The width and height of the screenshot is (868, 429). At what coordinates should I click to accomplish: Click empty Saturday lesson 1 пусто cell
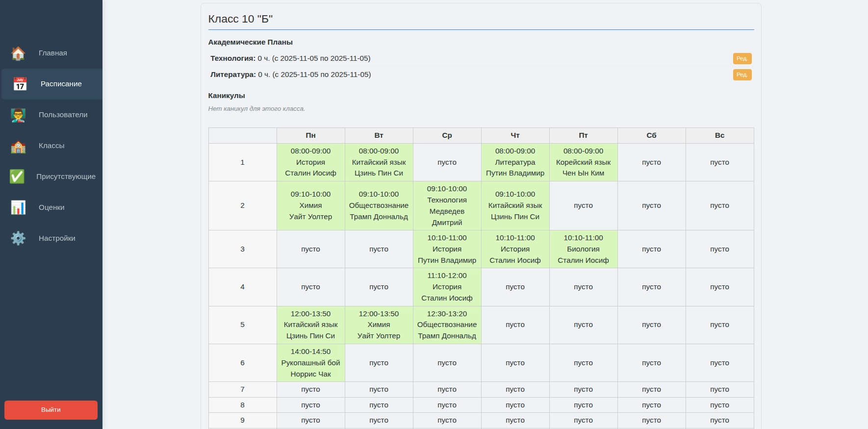tap(652, 162)
